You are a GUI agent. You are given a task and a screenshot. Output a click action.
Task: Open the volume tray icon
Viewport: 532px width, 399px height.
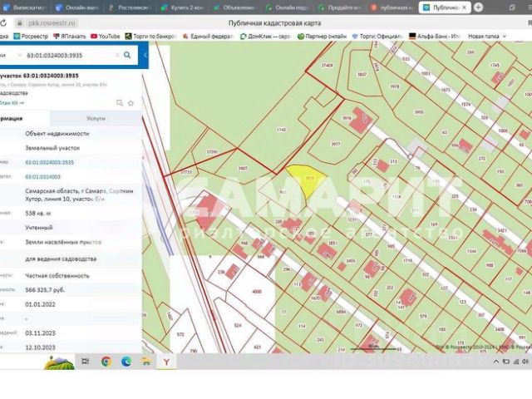[x=525, y=362]
